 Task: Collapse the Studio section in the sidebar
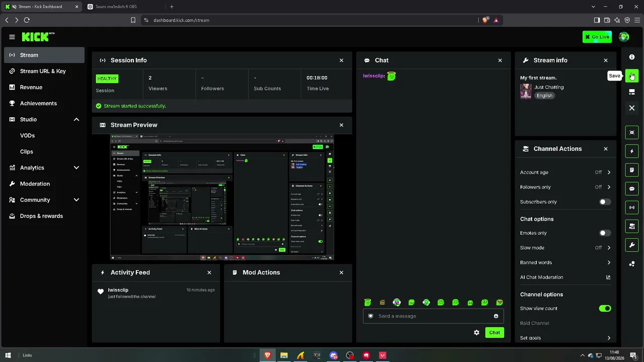[x=76, y=120]
